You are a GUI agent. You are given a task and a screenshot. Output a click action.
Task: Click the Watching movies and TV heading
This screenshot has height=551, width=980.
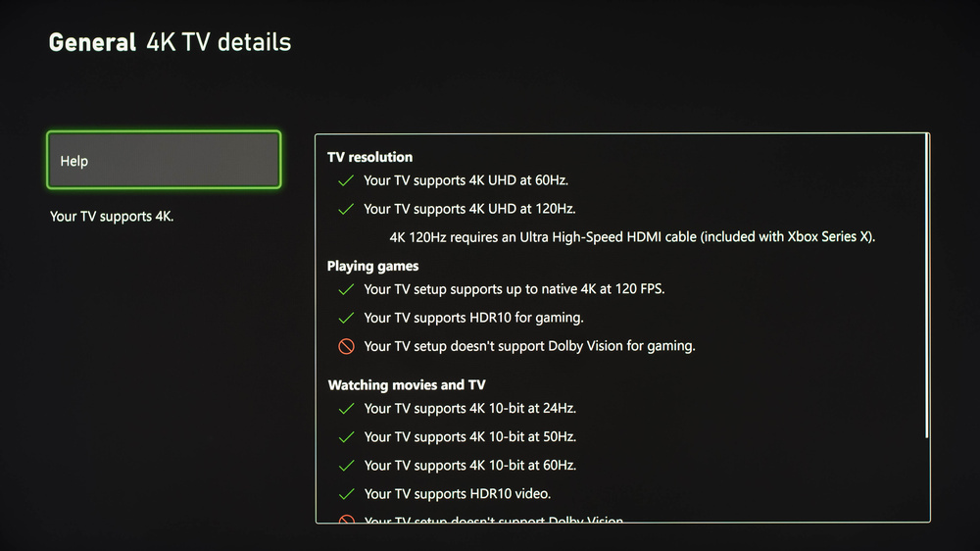tap(406, 385)
